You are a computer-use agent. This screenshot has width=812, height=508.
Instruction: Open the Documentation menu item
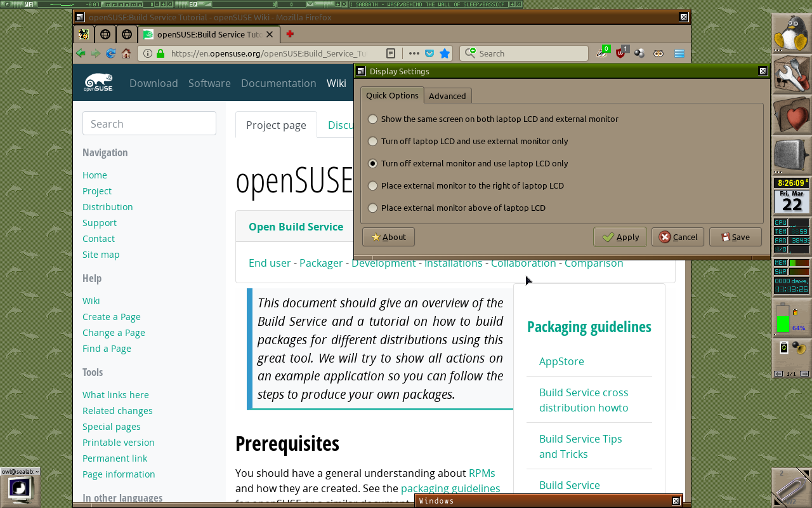click(x=278, y=83)
